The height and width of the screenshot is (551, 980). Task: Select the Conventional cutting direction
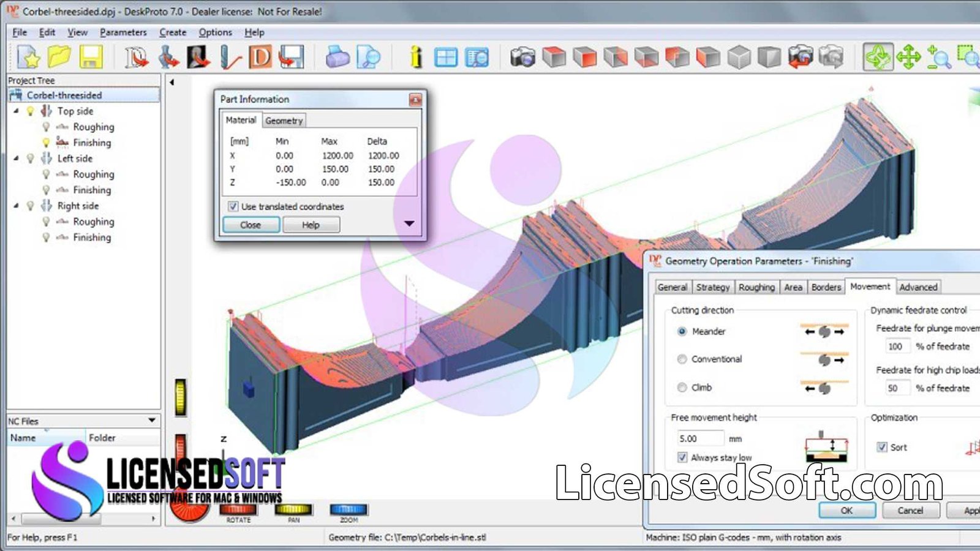click(x=682, y=359)
